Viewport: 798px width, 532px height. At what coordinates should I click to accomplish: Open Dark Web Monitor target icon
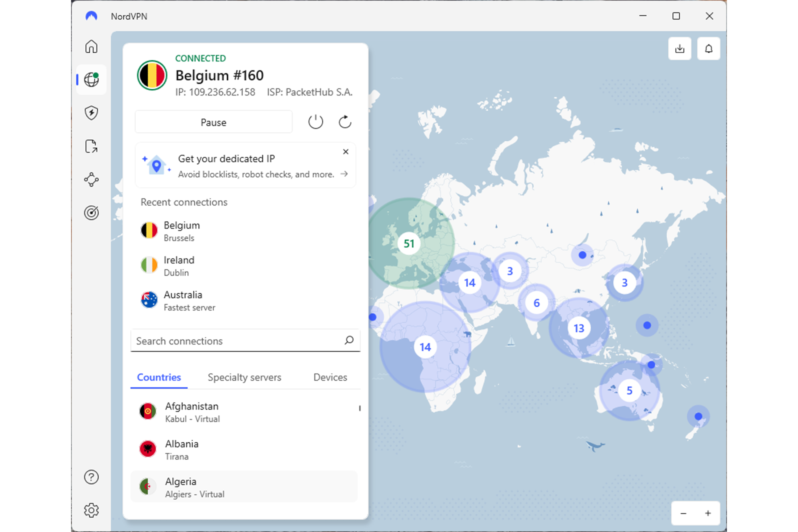[x=91, y=213]
